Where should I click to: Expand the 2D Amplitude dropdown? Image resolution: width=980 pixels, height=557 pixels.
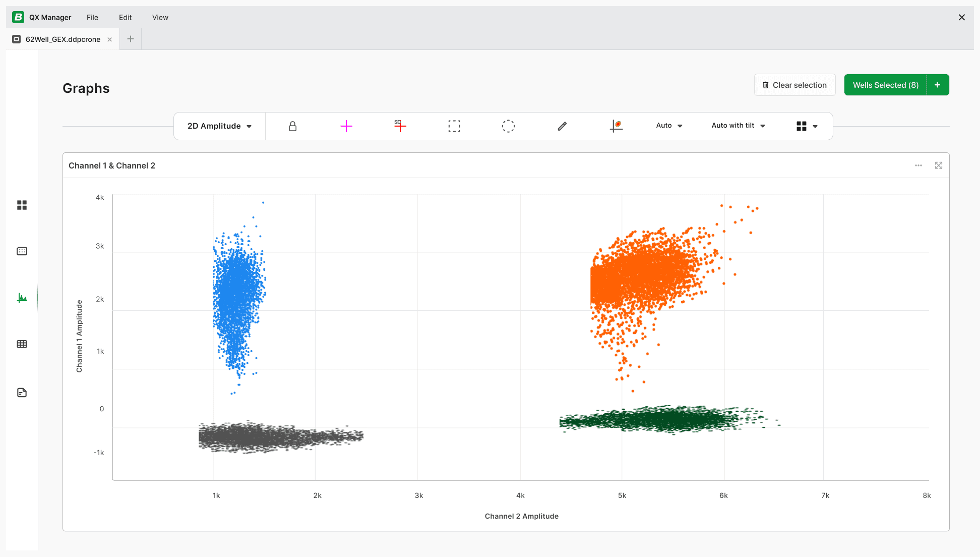coord(219,126)
